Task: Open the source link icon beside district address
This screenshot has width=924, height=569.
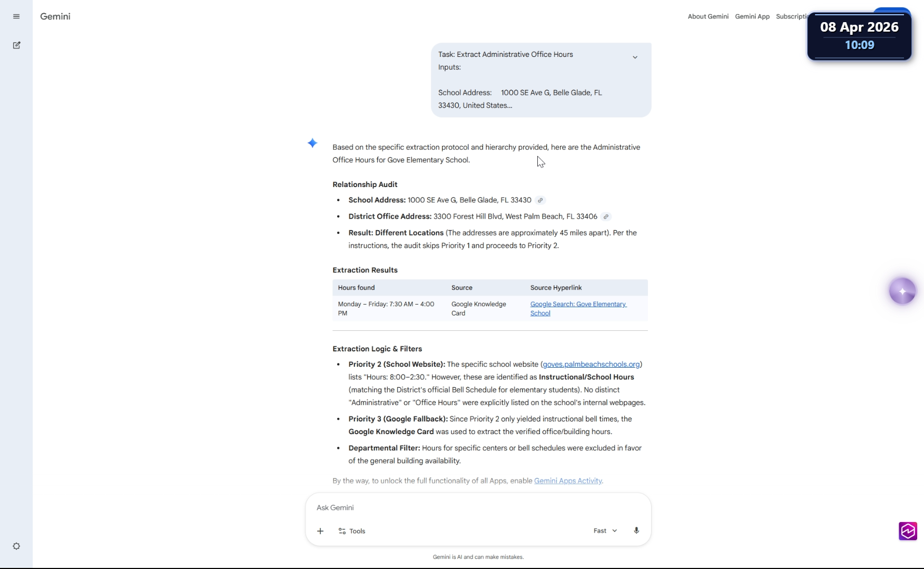Action: click(x=606, y=217)
